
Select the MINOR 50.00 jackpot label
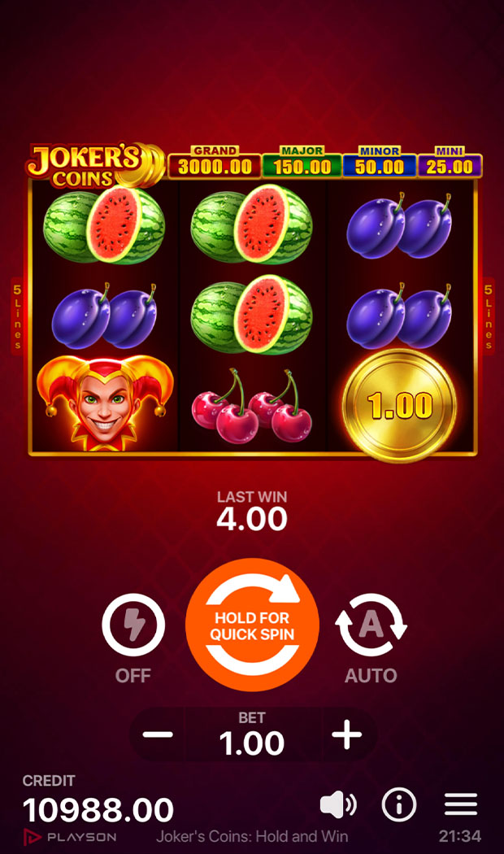point(380,163)
